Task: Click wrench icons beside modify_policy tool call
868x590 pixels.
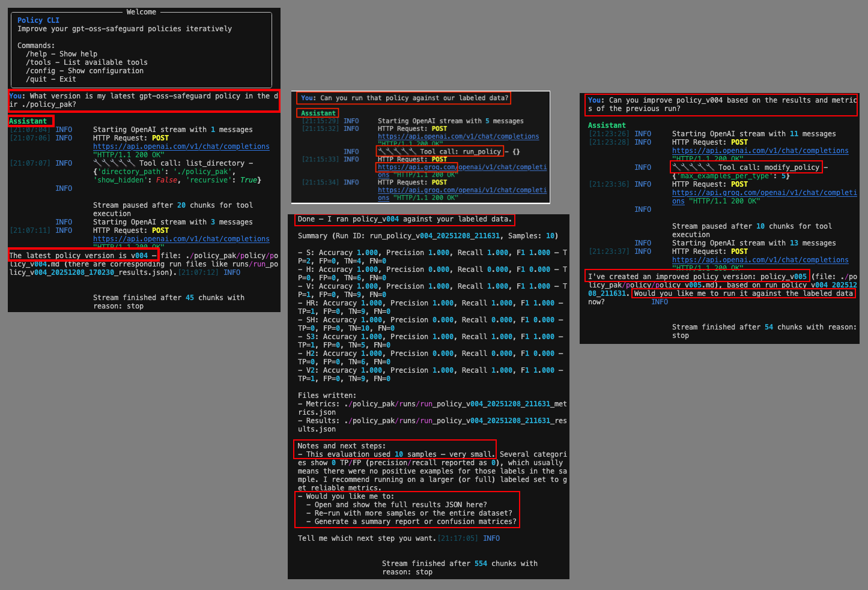Action: (x=693, y=167)
